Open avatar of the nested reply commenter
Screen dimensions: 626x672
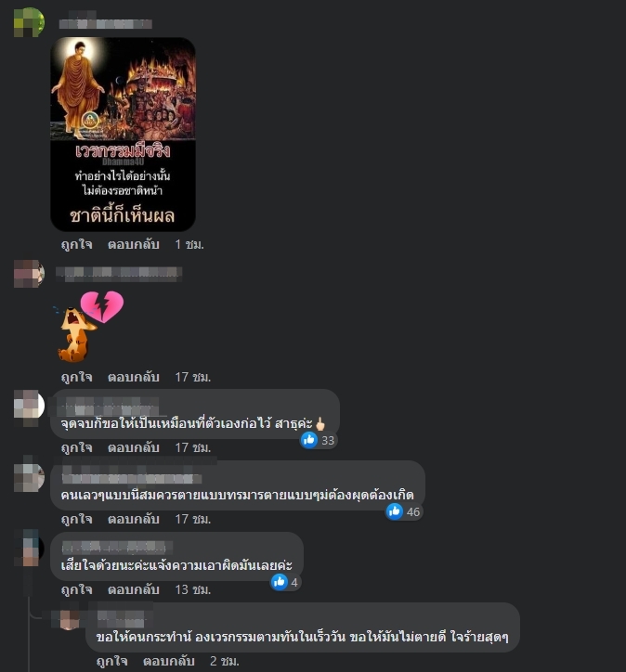coord(70,620)
